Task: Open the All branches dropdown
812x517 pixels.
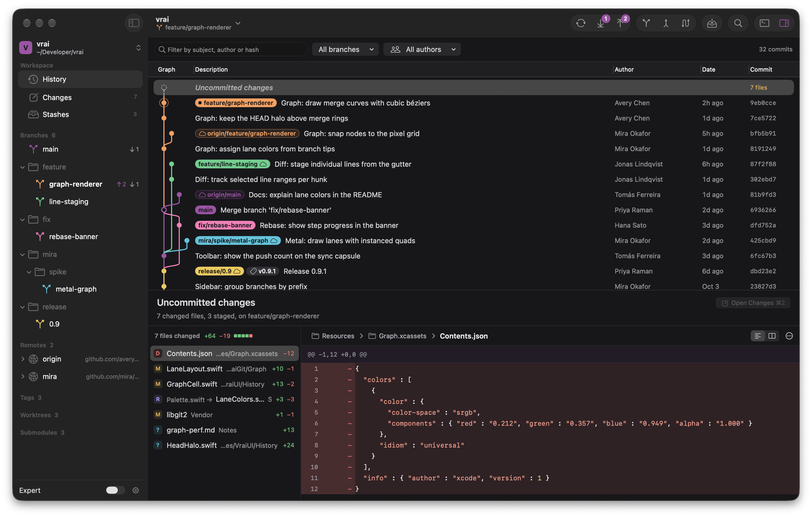Action: click(345, 49)
